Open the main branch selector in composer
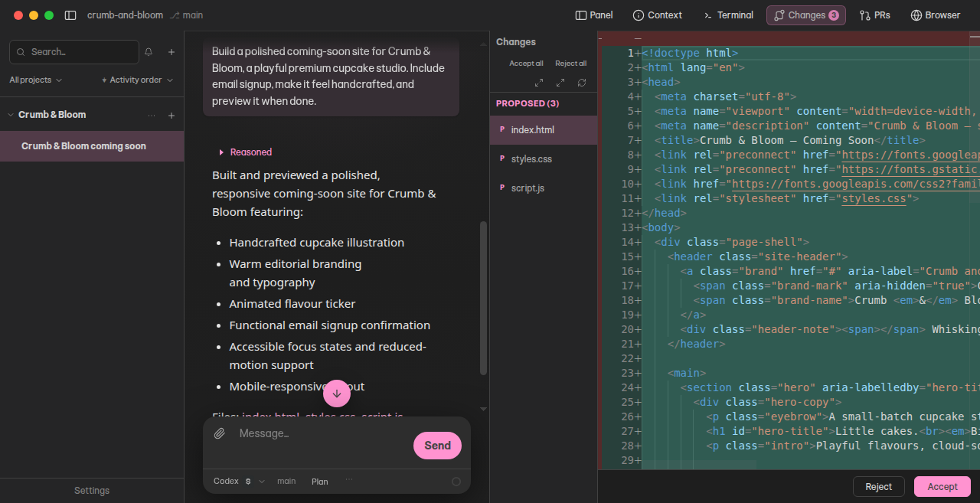Screen dimensions: 980x503 tap(286, 482)
